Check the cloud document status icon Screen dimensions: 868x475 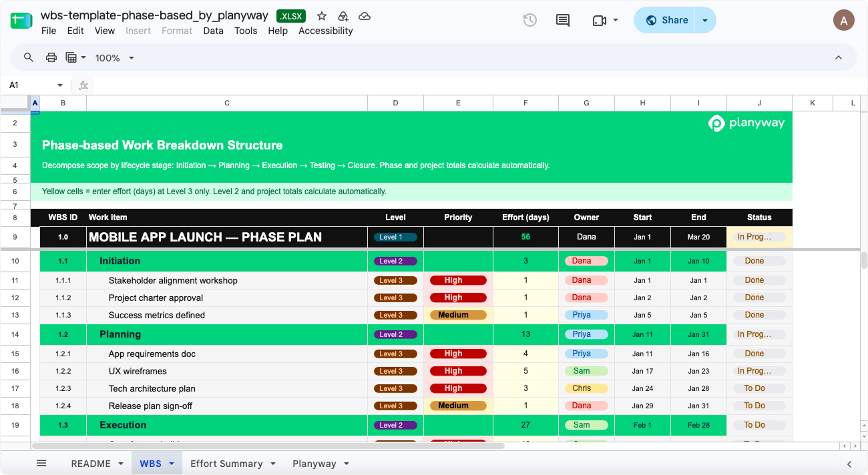click(365, 16)
